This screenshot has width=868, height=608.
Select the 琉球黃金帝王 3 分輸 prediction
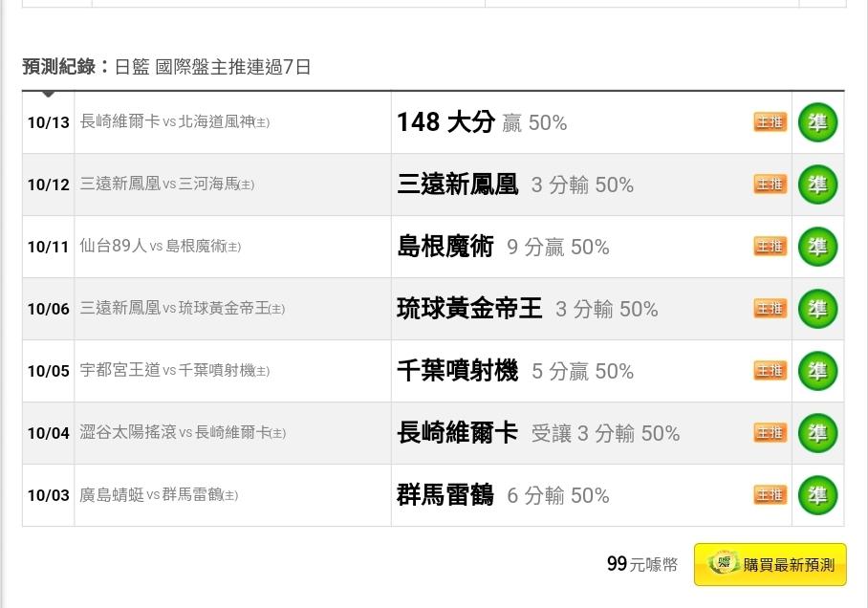[528, 309]
